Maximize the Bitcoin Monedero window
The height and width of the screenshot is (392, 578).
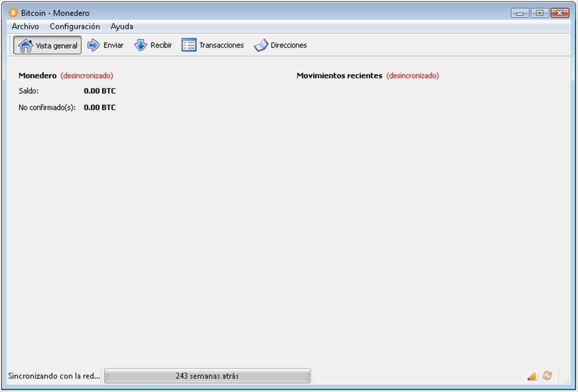point(540,13)
